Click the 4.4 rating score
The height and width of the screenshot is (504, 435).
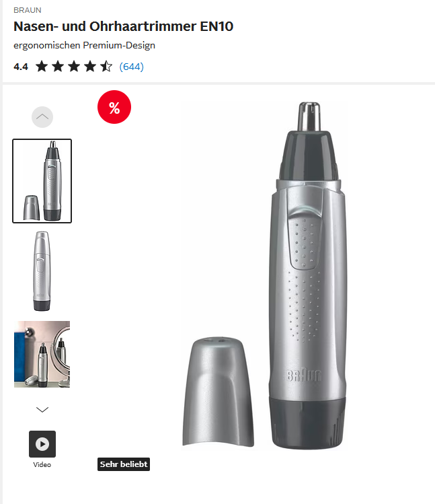click(x=21, y=67)
